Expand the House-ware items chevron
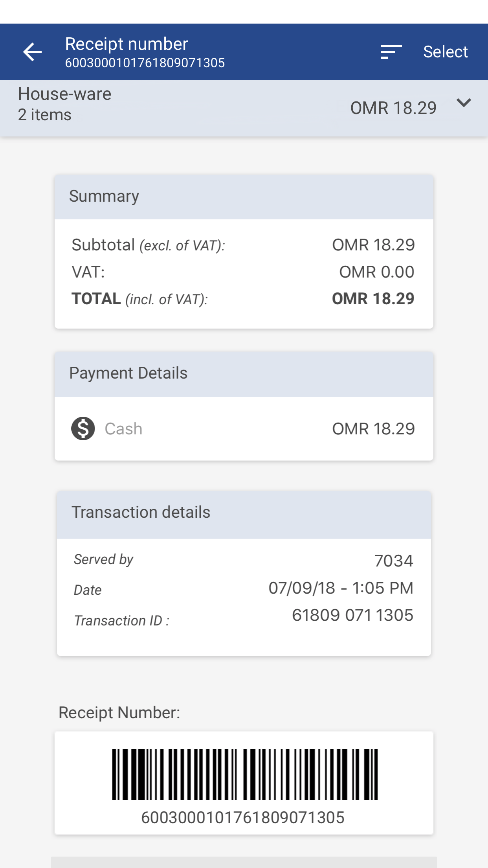 [x=464, y=103]
